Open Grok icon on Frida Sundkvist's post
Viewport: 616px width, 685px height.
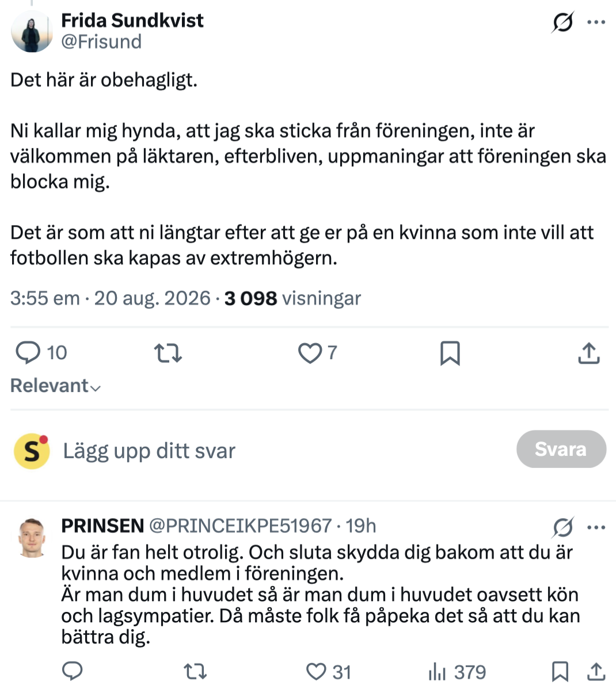click(x=562, y=22)
